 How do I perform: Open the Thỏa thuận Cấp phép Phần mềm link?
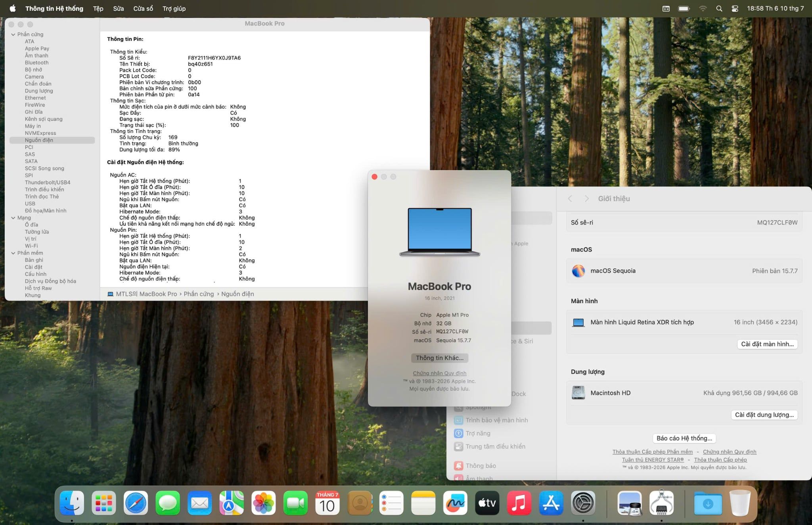[x=653, y=452]
